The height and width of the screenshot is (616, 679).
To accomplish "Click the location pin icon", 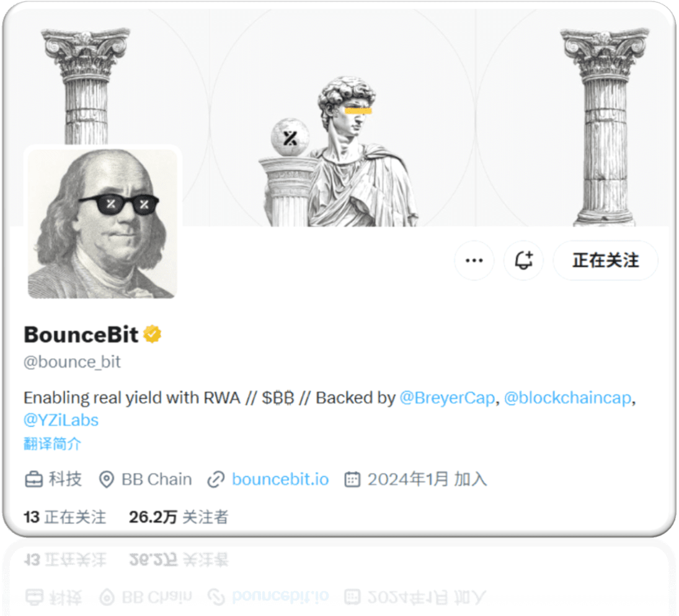I will pyautogui.click(x=107, y=480).
